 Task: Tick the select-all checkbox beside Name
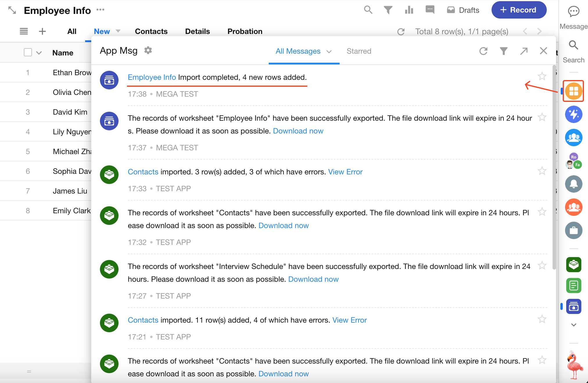(x=28, y=53)
